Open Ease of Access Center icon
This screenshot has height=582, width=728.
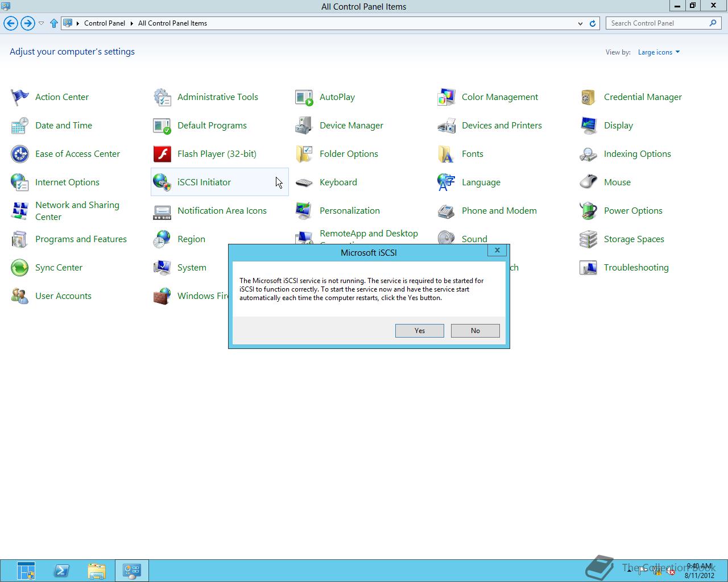(x=20, y=154)
